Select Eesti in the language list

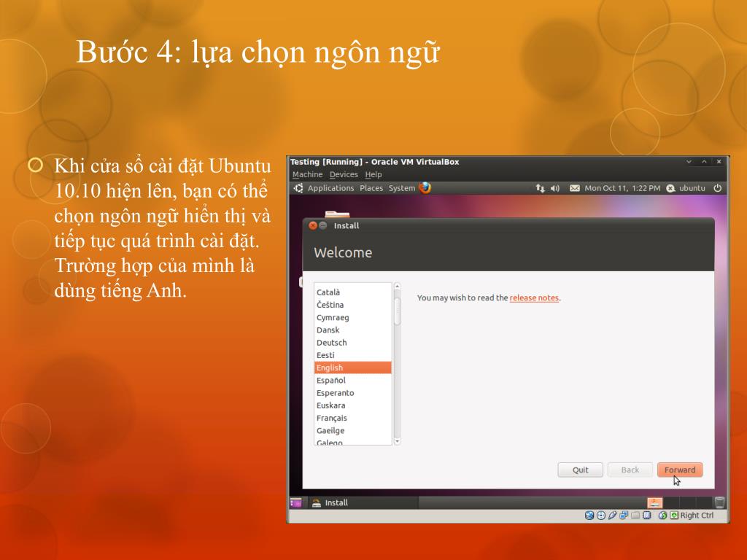pos(352,355)
